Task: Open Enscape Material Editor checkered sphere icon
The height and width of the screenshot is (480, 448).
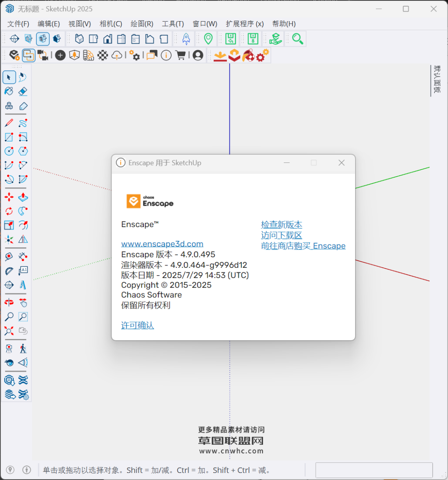Action: [x=102, y=56]
